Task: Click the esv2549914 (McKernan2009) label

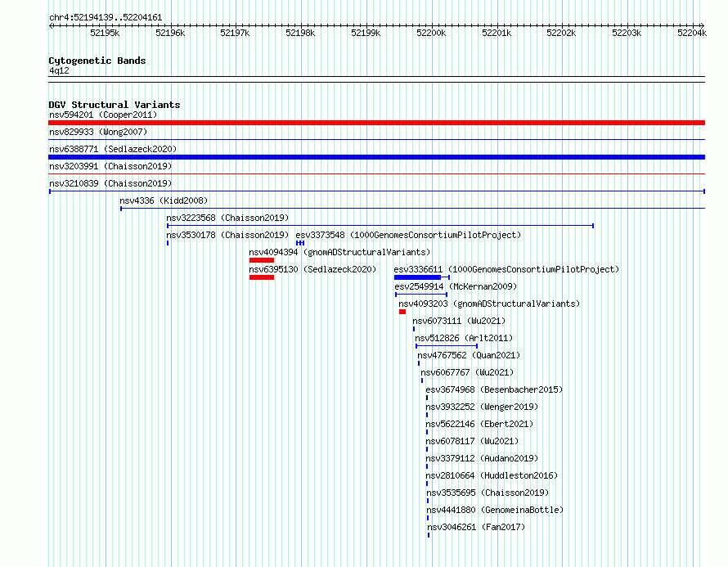Action: (x=456, y=286)
